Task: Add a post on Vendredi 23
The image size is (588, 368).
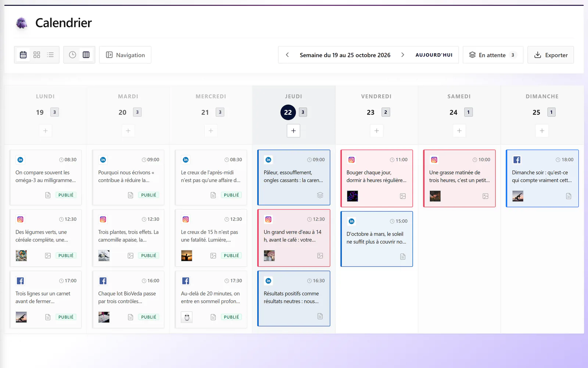Action: (376, 131)
